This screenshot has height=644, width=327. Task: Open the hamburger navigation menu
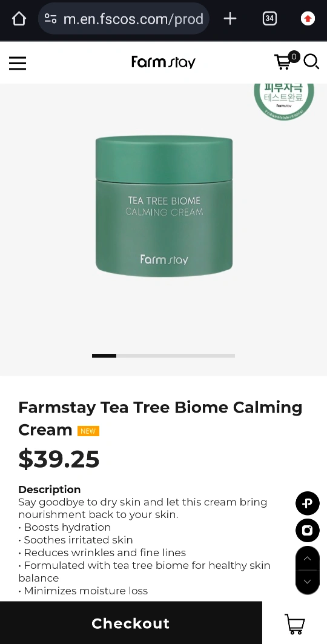[18, 63]
